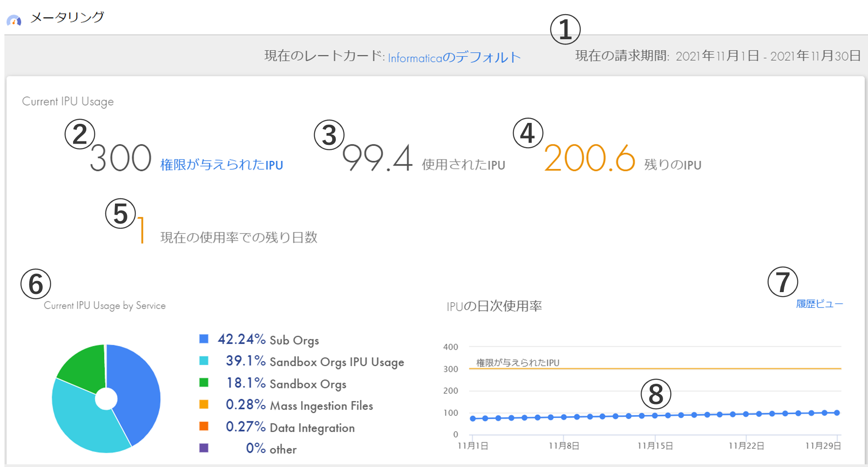This screenshot has height=467, width=868.
Task: Open the 権限が与えられたIPU link
Action: [x=222, y=165]
